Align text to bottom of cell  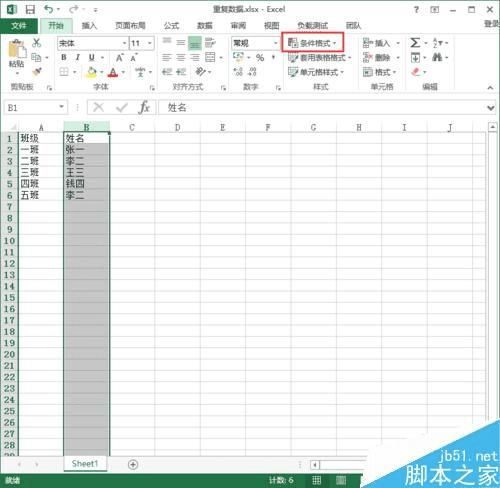195,43
